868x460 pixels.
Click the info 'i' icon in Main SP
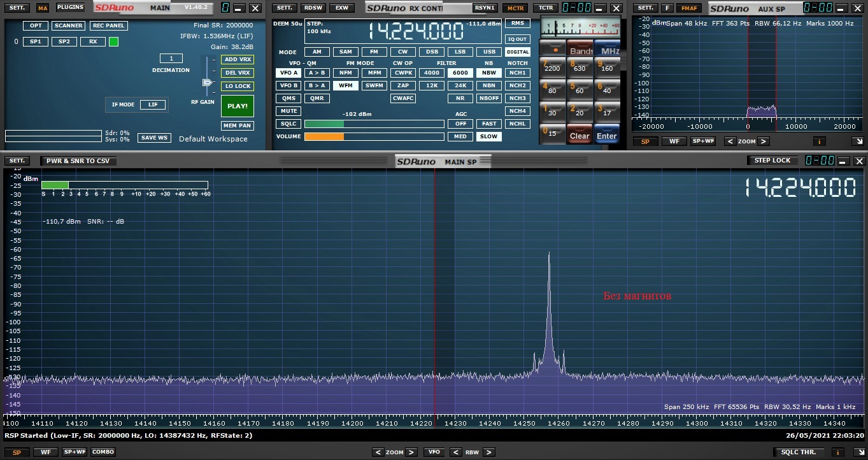click(x=839, y=452)
